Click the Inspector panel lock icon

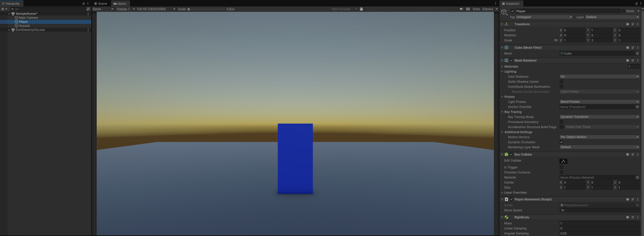636,3
